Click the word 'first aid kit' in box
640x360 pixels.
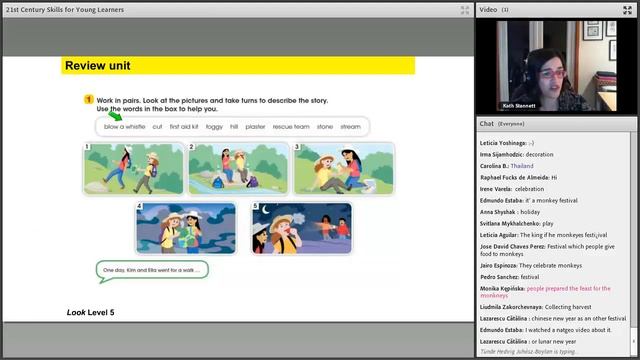[x=184, y=127]
